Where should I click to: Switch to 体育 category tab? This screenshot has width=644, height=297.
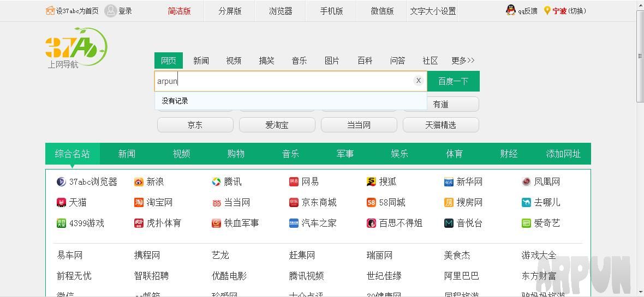454,154
